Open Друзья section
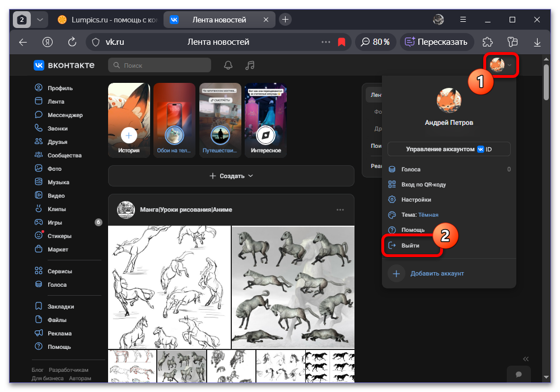The width and height of the screenshot is (560, 392). [51, 142]
